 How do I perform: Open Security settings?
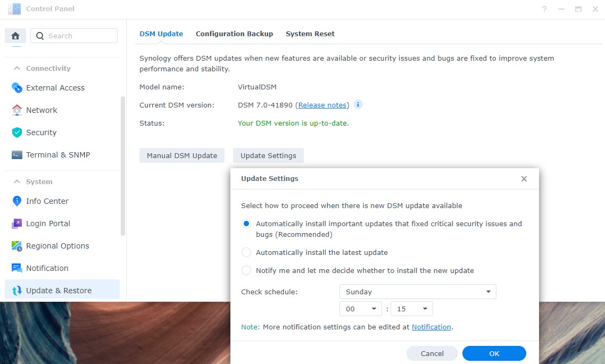62,133
